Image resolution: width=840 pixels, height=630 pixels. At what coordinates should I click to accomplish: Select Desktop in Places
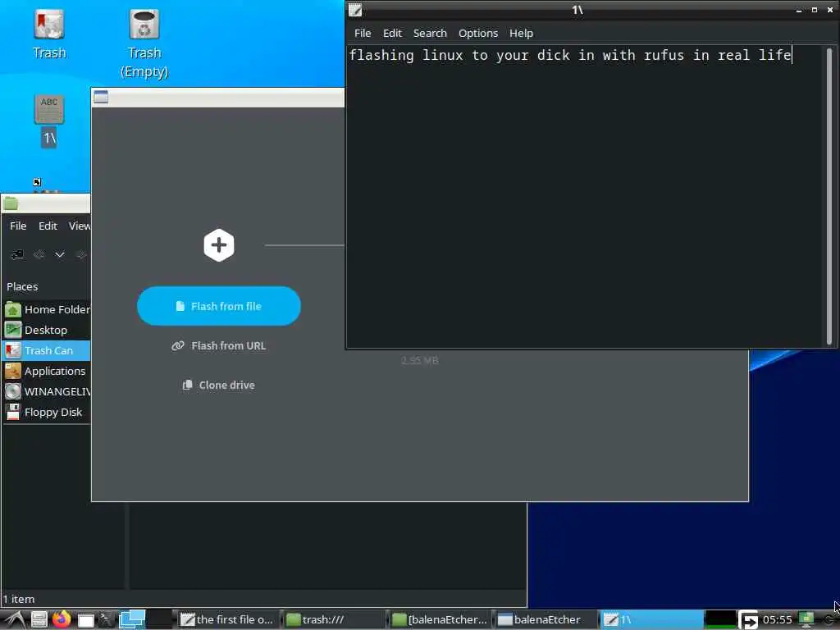(46, 330)
